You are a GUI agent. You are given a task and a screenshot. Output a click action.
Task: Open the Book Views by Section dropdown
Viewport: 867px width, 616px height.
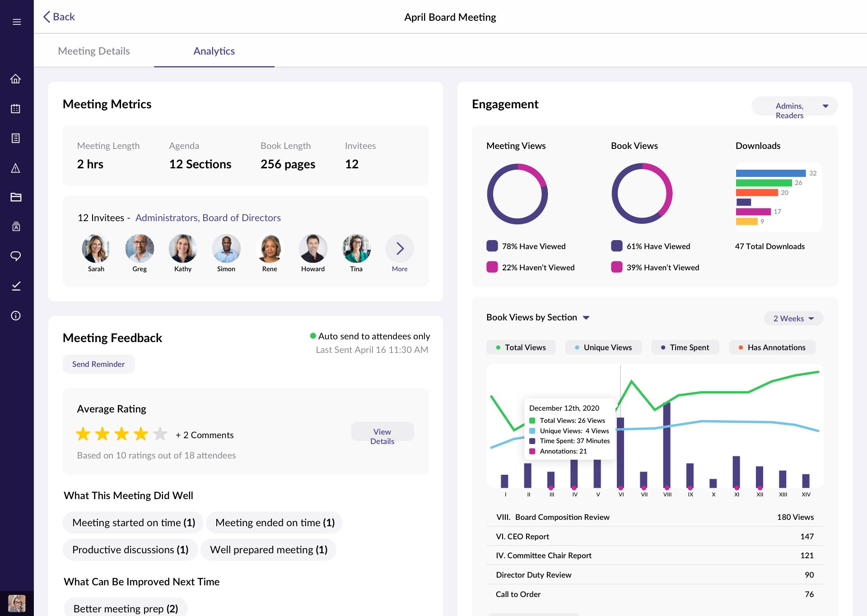[586, 317]
